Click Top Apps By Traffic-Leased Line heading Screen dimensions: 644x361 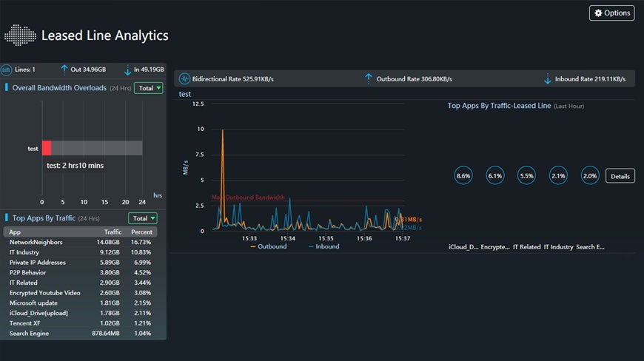pos(499,106)
